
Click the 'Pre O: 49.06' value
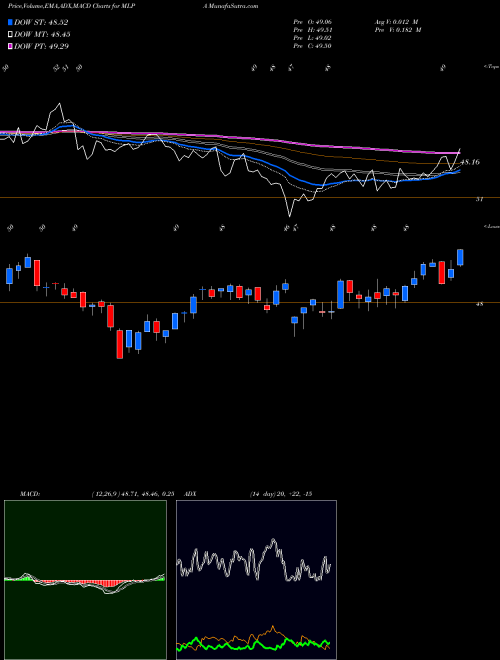(x=312, y=22)
